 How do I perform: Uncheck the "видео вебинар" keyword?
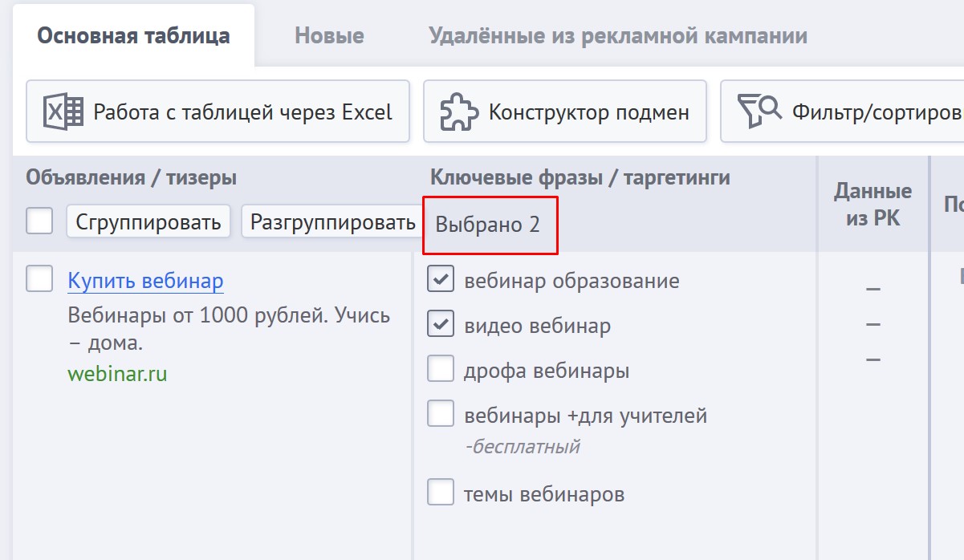coord(440,325)
